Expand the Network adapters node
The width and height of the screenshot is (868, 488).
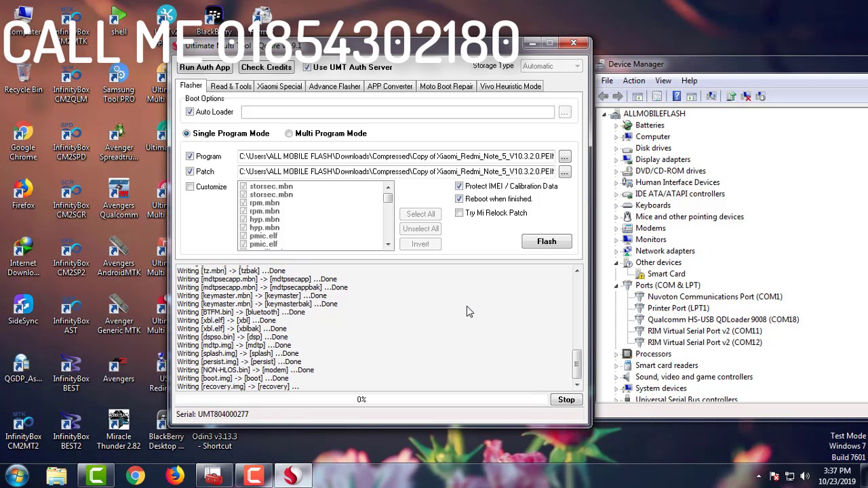click(616, 251)
